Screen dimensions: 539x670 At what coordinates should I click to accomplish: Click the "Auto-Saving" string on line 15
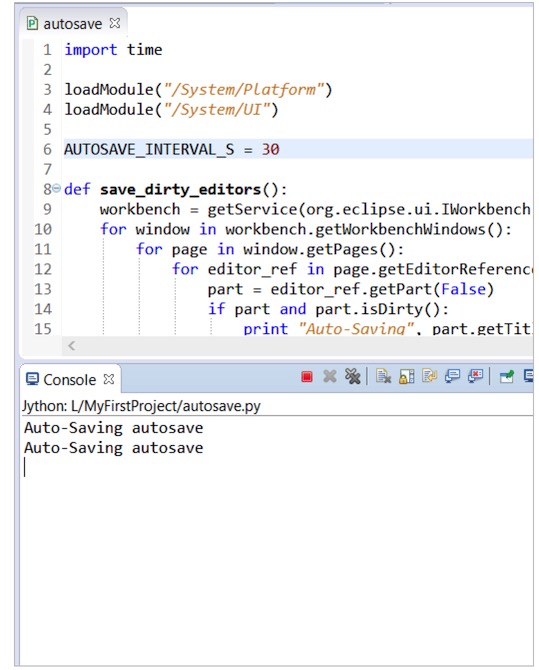point(356,328)
